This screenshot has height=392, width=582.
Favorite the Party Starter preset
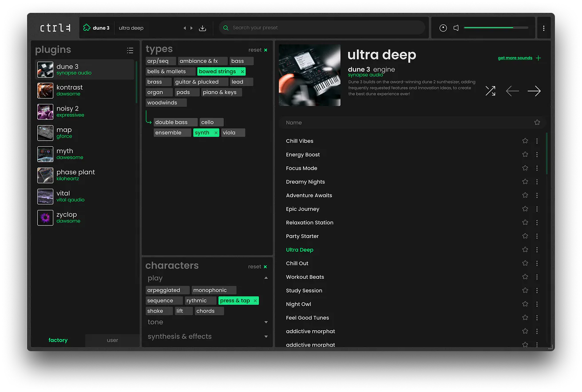point(525,236)
